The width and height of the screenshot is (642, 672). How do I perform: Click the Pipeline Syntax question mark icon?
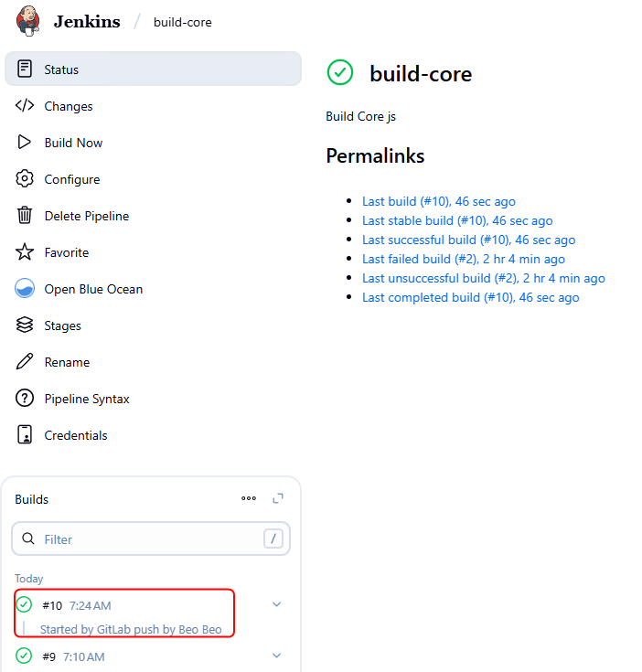click(x=25, y=399)
